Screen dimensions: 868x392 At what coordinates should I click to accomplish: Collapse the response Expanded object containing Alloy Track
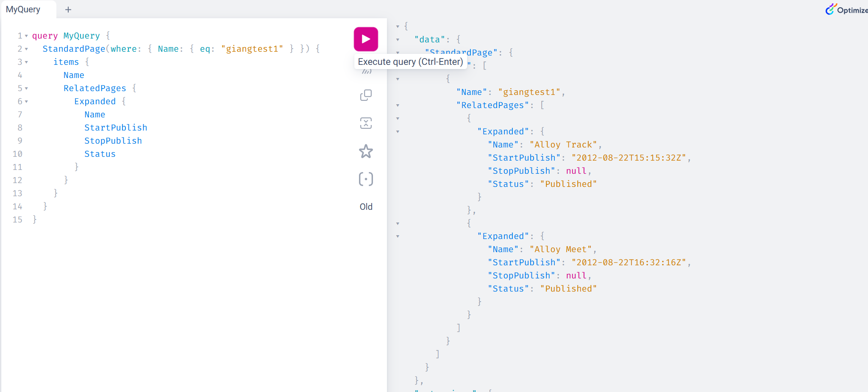pos(398,132)
